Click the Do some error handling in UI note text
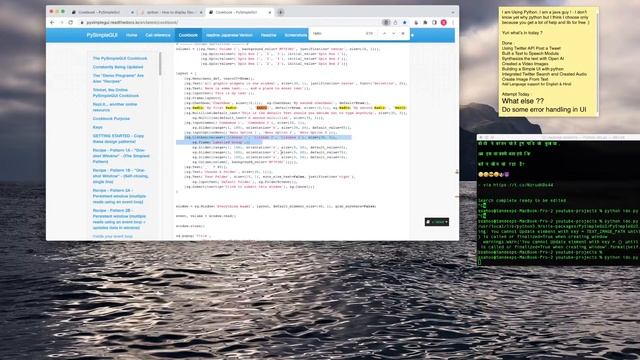The image size is (640, 360). 544,109
